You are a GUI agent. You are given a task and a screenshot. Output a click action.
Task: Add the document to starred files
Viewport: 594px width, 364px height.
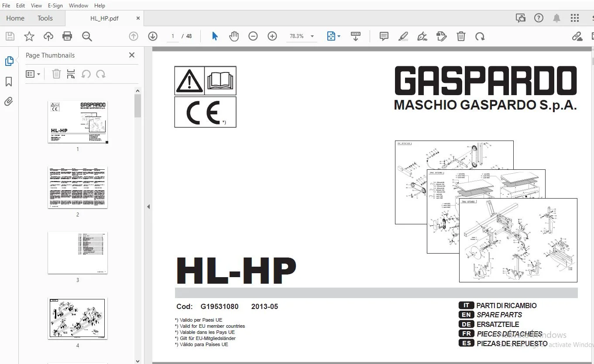(29, 37)
